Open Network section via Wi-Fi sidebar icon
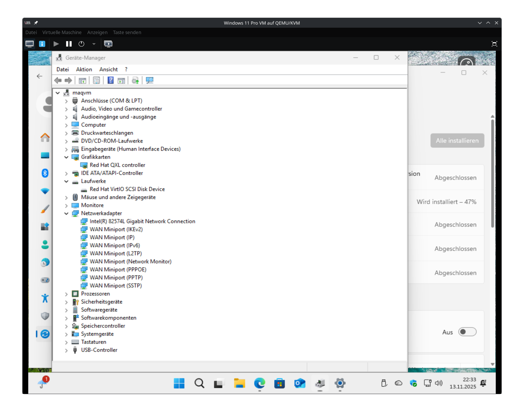 [45, 191]
